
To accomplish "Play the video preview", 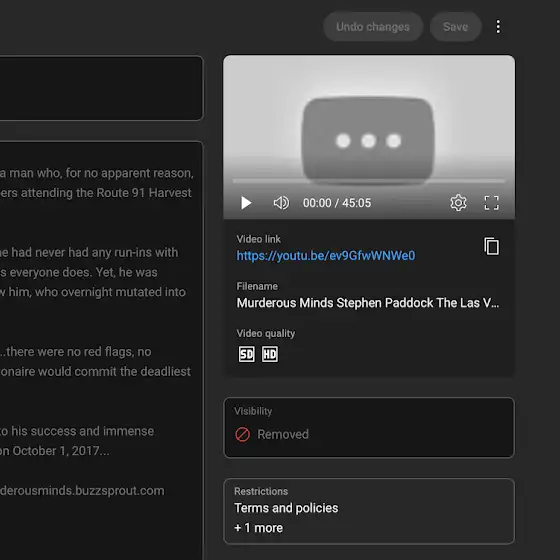I will tap(246, 203).
